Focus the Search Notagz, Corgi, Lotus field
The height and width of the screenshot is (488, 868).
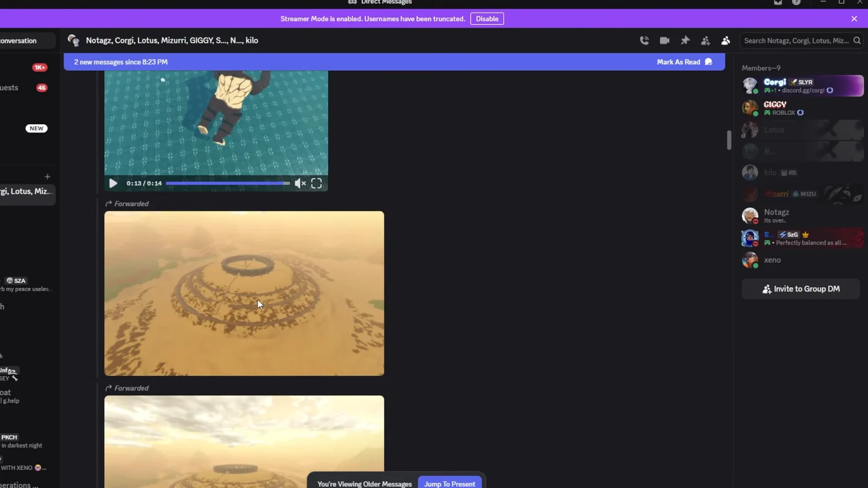[801, 41]
